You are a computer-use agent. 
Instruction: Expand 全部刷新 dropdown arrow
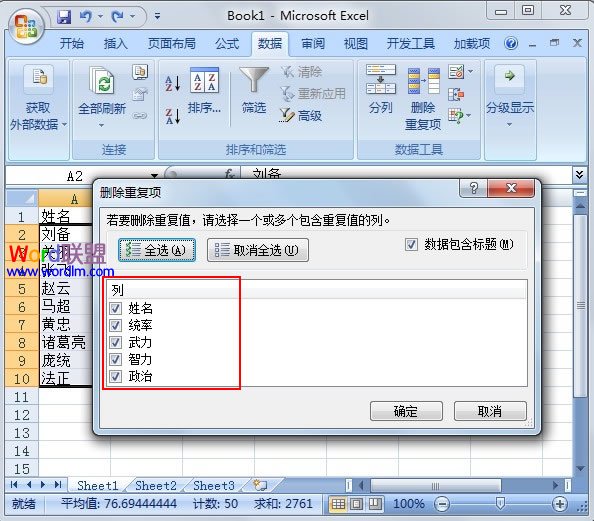pos(102,125)
